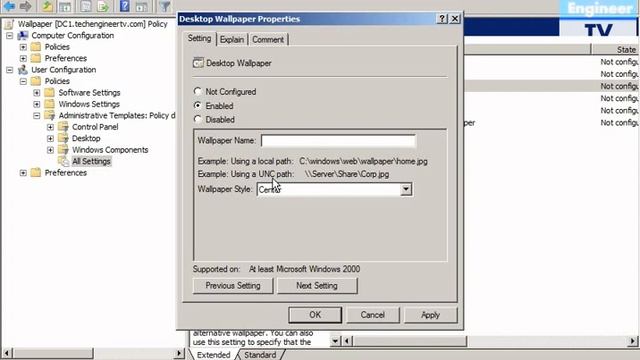Click the All Settings node icon
Screen dimensions: 640x360
coord(63,161)
